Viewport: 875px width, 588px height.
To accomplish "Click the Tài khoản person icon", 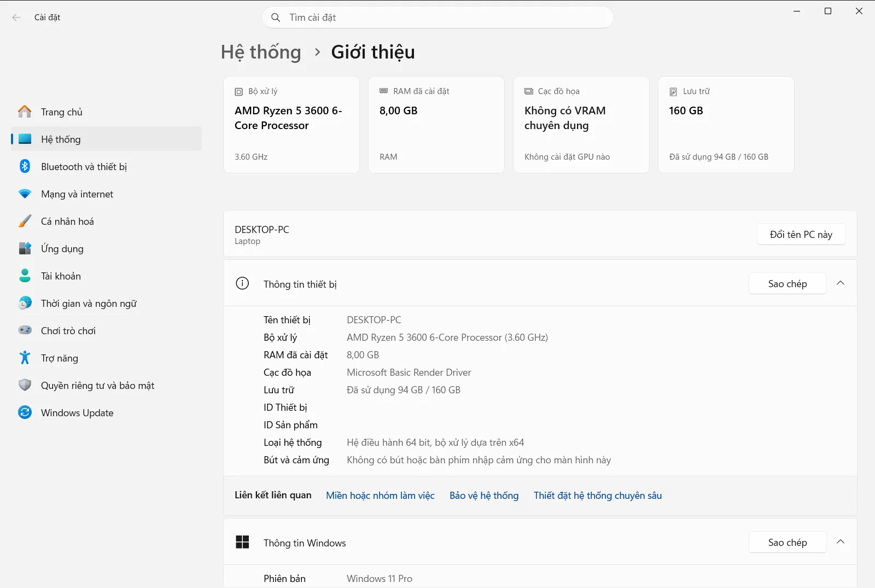I will 25,276.
